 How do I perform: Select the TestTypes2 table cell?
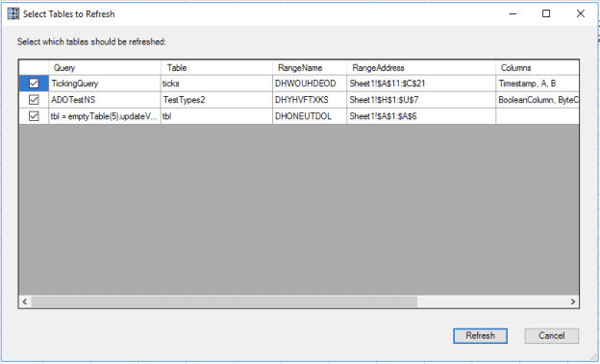pos(216,100)
